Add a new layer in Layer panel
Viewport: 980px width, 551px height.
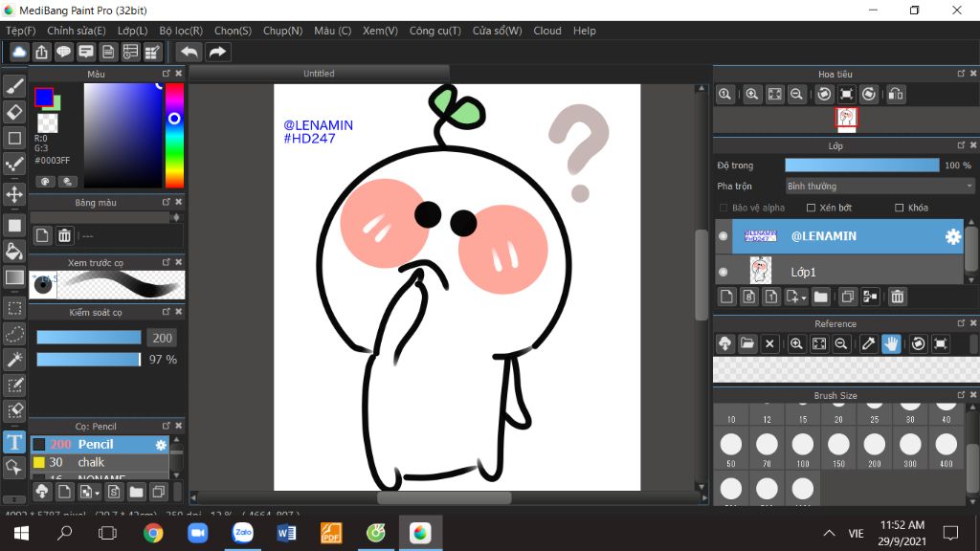[726, 297]
